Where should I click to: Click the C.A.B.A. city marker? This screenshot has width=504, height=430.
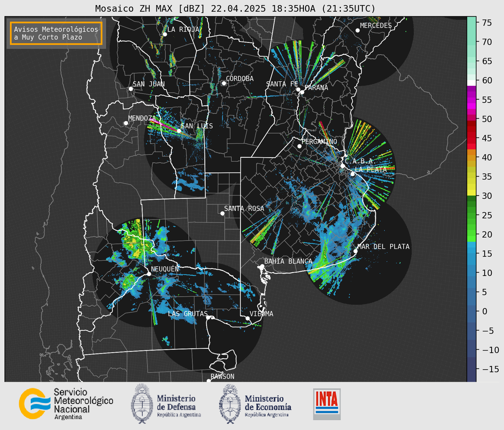[x=343, y=166]
